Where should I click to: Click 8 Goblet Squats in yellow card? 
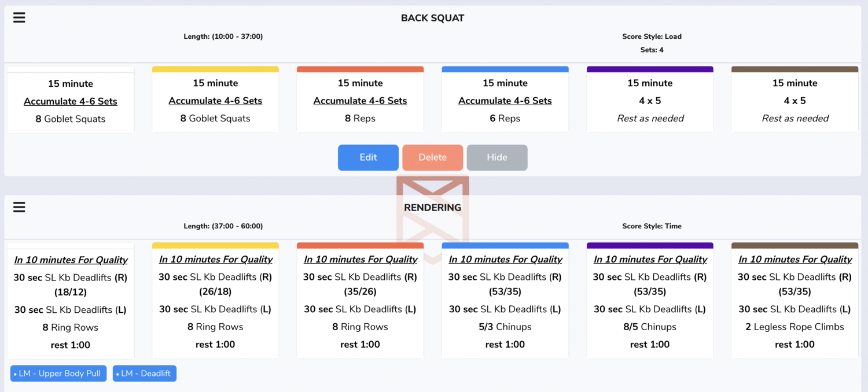click(215, 119)
